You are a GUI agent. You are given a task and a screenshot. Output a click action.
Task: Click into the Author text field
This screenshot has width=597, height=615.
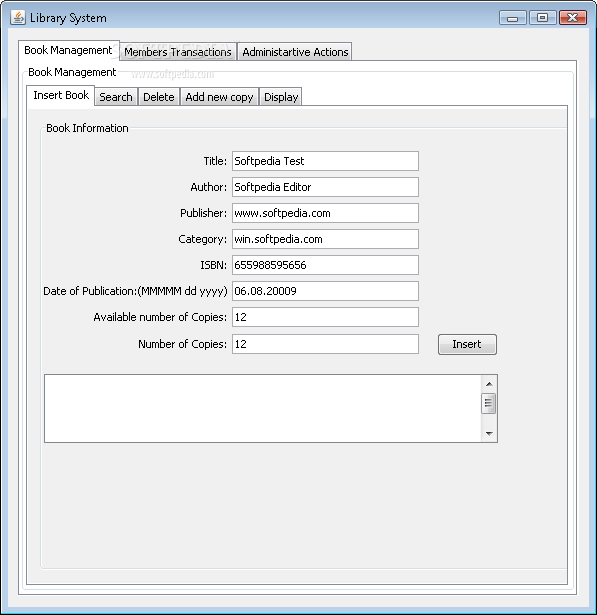(325, 187)
